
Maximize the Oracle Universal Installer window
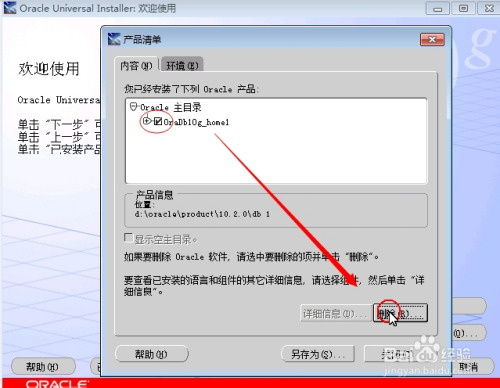tap(463, 8)
